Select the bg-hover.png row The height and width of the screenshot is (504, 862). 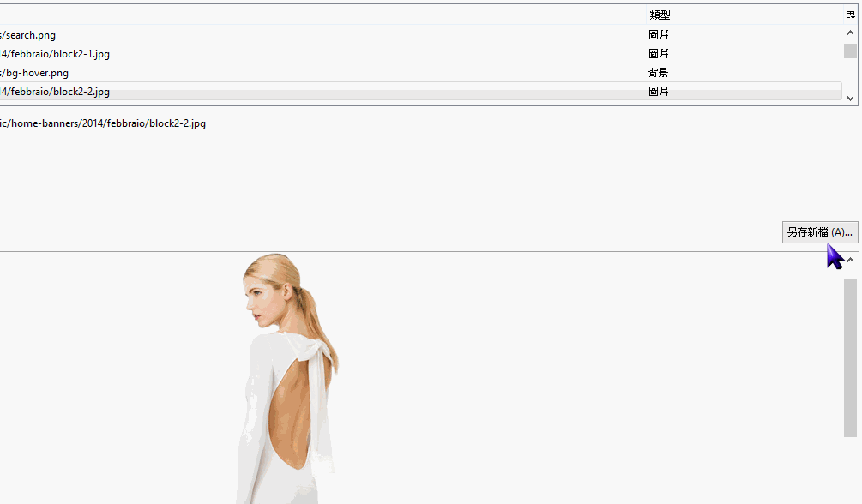(420, 73)
